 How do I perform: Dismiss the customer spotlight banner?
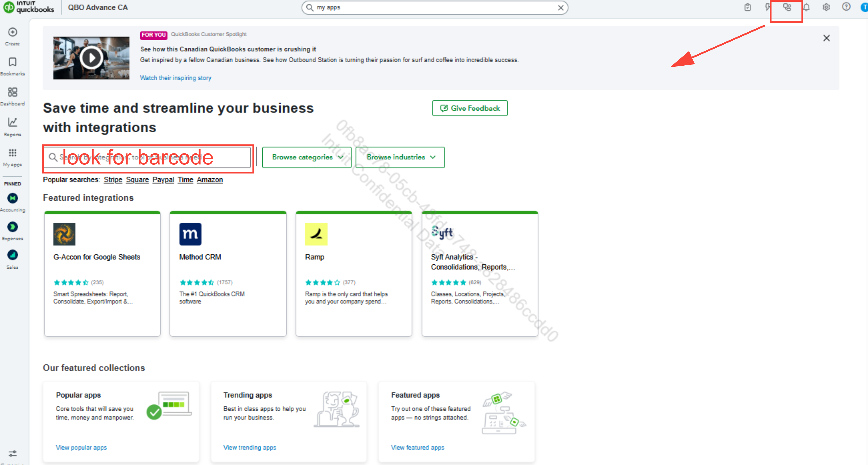(827, 38)
